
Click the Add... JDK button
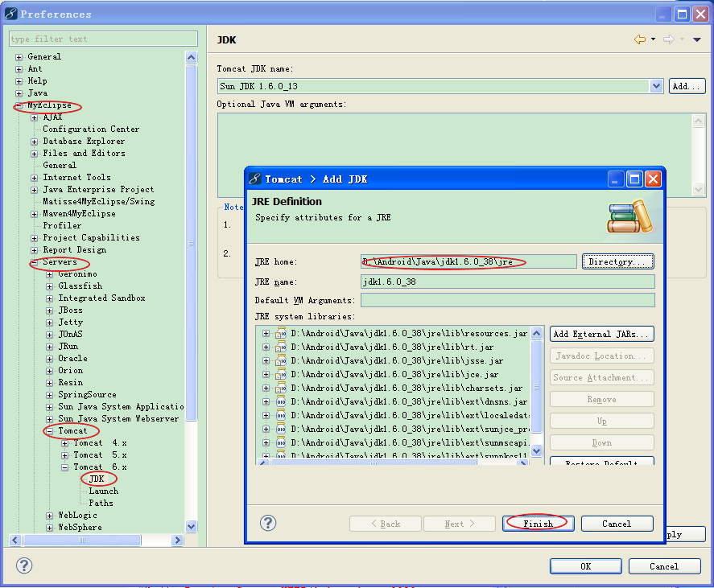[x=687, y=86]
